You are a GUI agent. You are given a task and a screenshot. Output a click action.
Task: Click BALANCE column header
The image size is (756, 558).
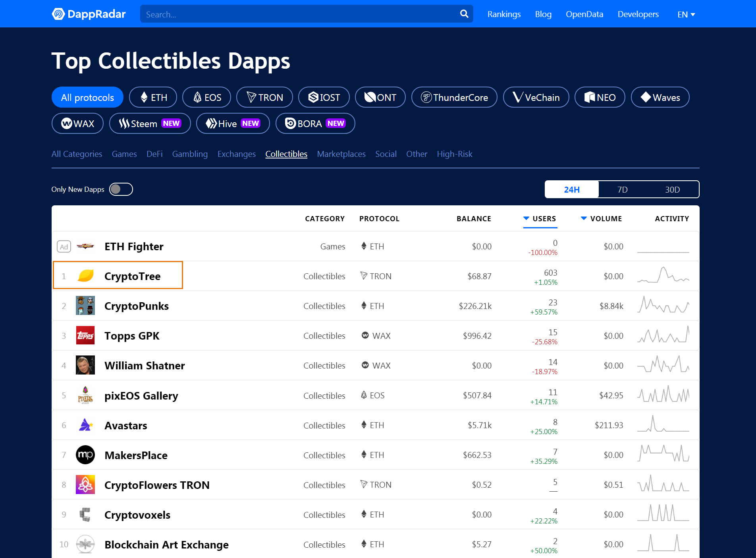(474, 218)
